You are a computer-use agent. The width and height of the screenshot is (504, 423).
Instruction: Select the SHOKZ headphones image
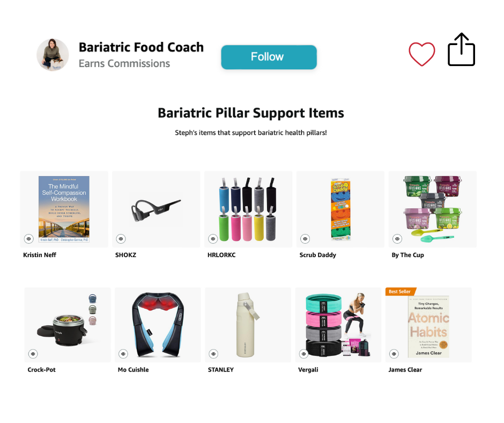point(155,209)
